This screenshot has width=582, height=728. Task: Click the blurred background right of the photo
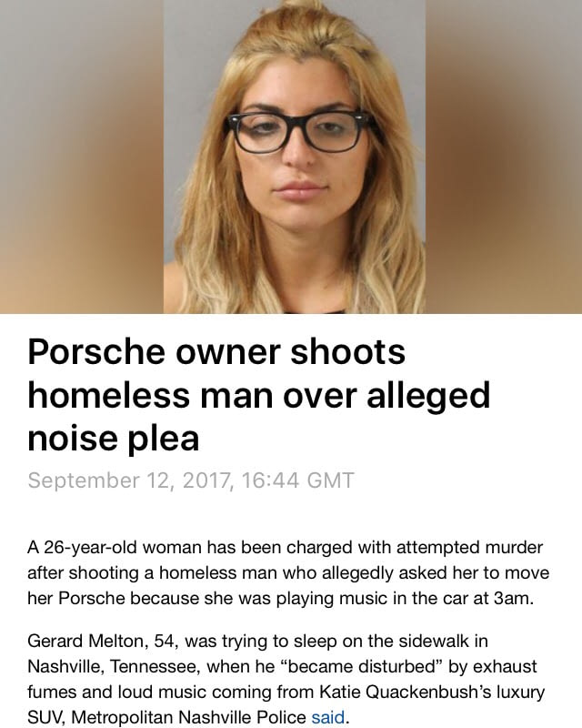pyautogui.click(x=504, y=157)
